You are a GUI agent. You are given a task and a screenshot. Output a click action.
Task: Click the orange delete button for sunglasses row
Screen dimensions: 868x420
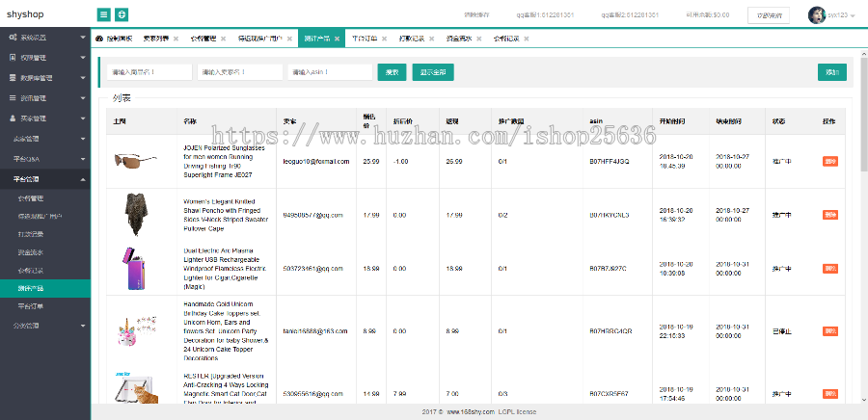point(829,162)
